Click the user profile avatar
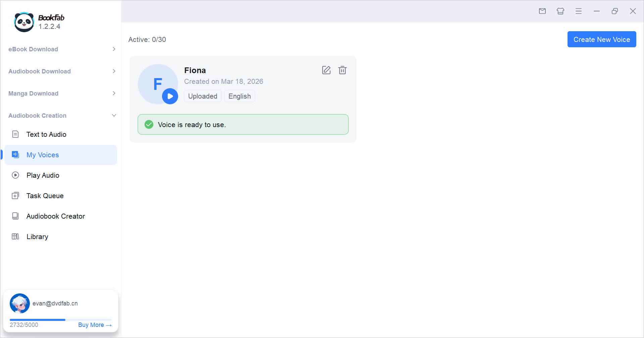 pyautogui.click(x=20, y=303)
